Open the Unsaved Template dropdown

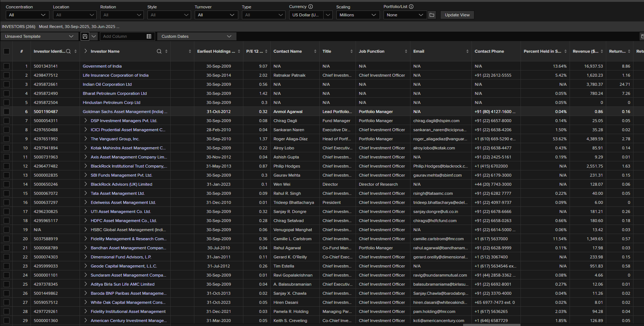point(39,36)
